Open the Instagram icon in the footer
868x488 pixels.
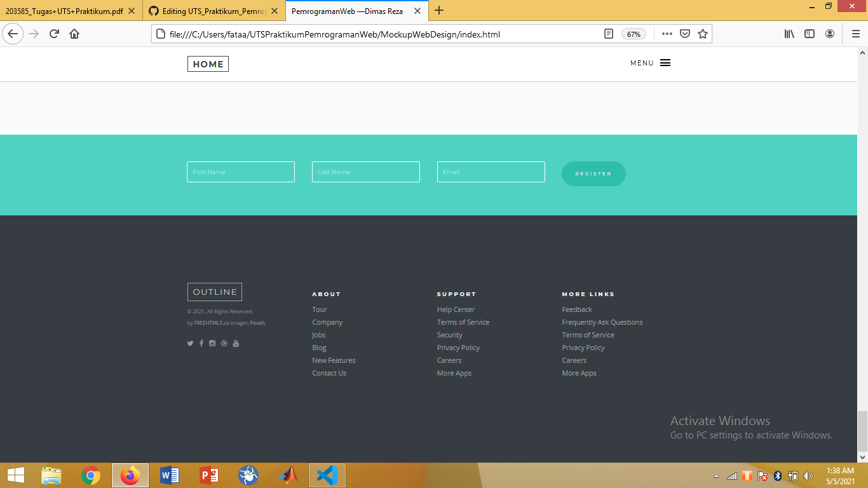212,343
